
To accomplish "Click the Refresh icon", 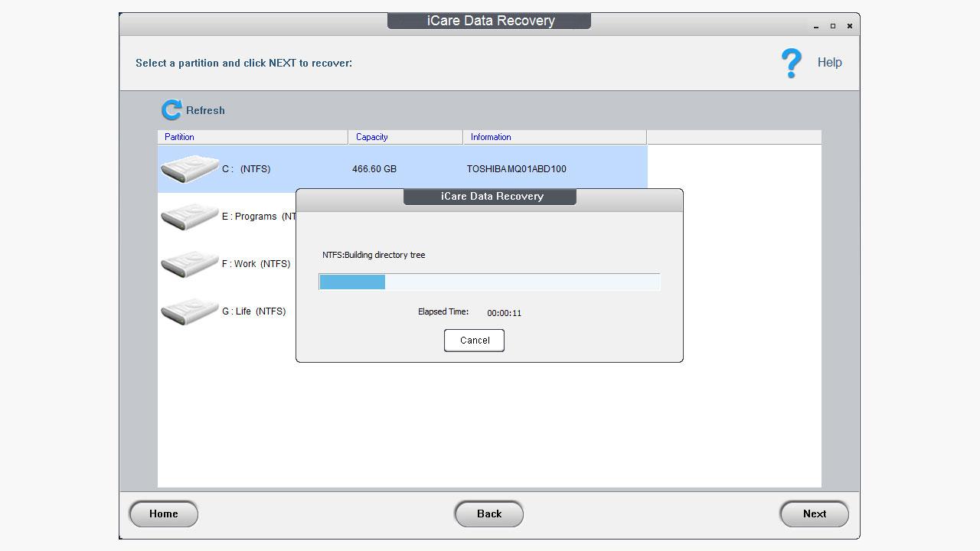I will 172,109.
